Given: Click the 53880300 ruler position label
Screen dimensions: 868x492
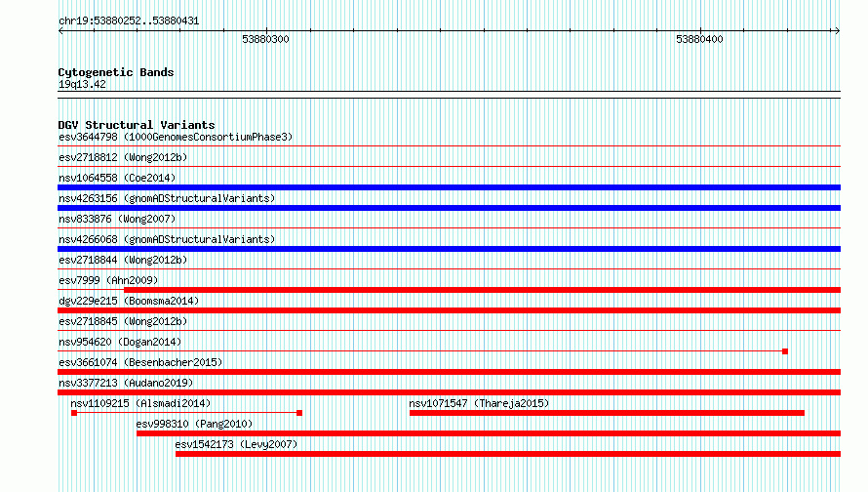Looking at the screenshot, I should [265, 39].
